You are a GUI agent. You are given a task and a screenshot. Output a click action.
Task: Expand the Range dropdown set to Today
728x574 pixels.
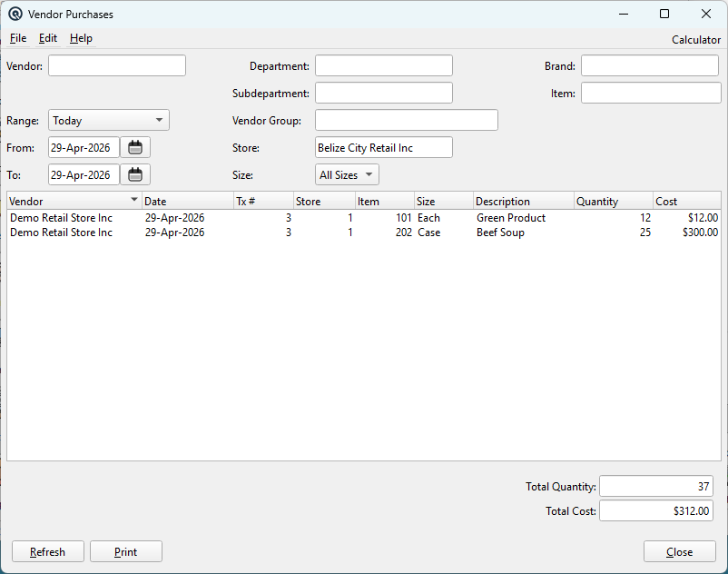tap(109, 120)
